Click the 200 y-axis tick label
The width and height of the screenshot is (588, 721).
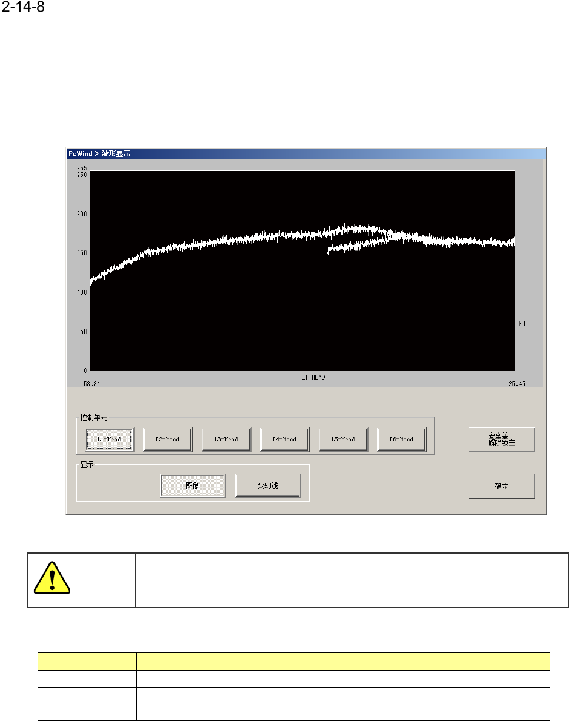pos(82,214)
